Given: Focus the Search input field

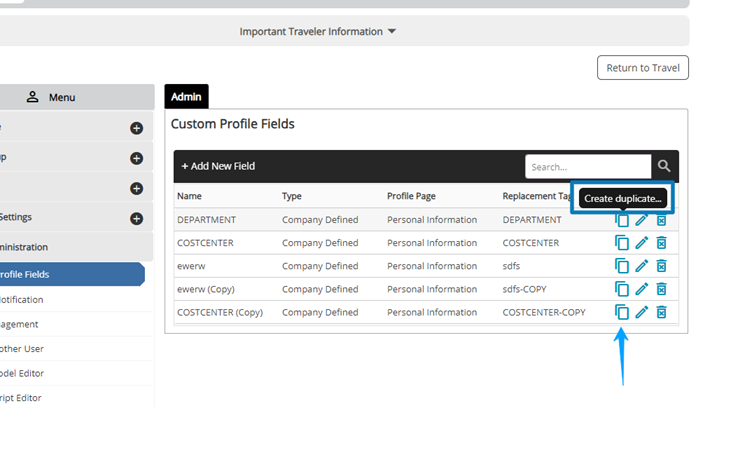Looking at the screenshot, I should (x=588, y=166).
